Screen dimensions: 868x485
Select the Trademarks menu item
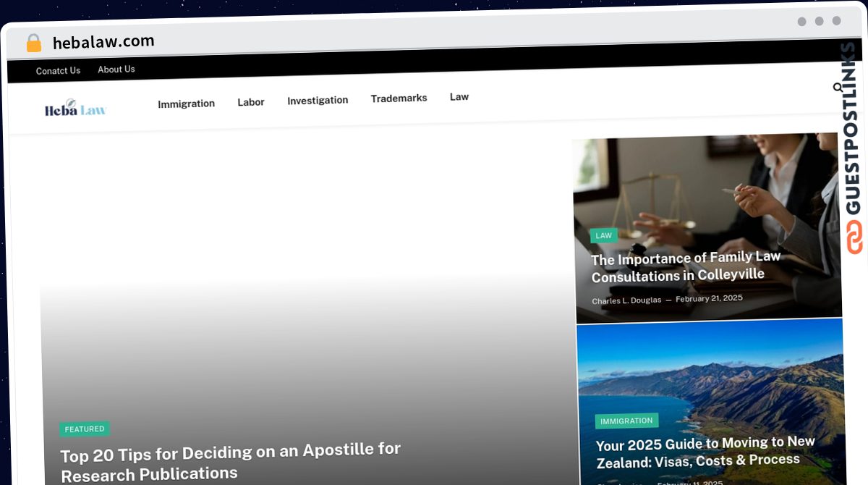click(x=399, y=98)
